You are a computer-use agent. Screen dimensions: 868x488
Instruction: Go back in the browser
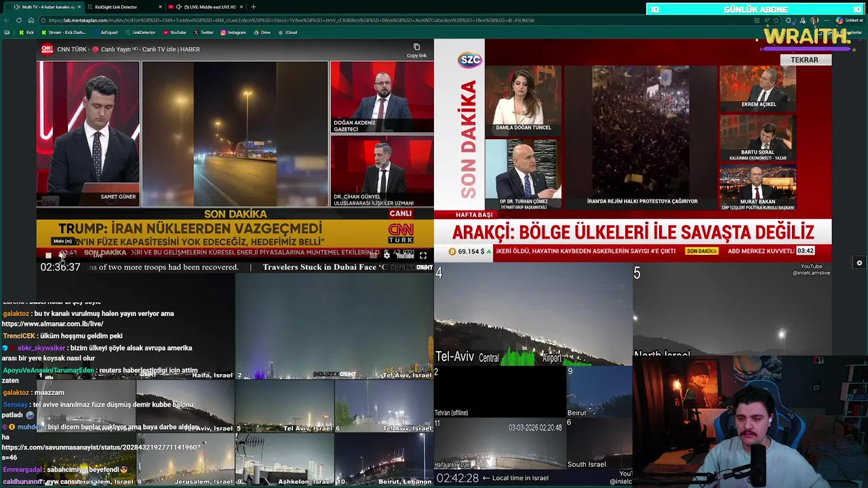click(7, 20)
